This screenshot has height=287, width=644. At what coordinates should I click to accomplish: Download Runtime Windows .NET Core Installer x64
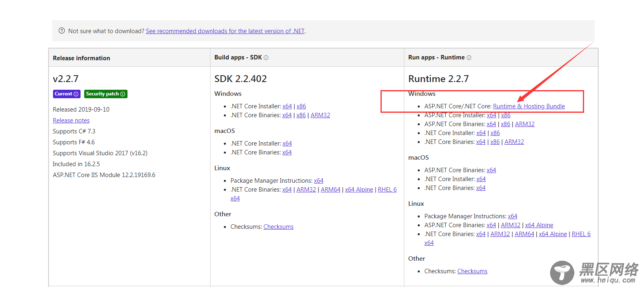(x=481, y=133)
